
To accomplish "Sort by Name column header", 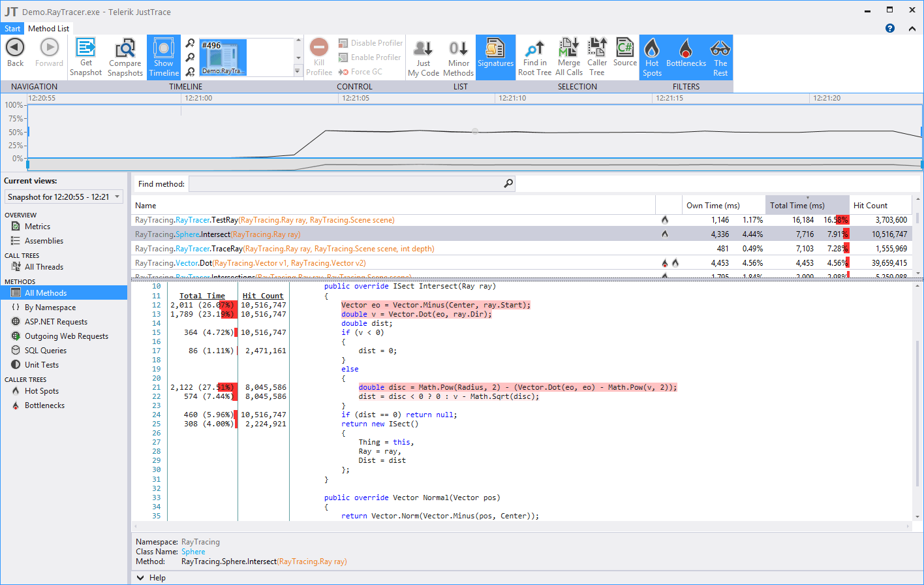I will coord(393,205).
